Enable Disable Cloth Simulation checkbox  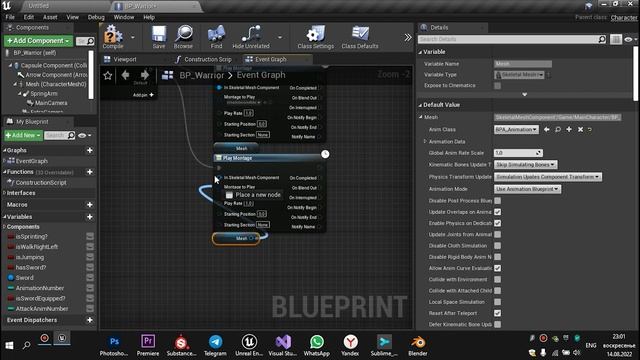(x=498, y=246)
